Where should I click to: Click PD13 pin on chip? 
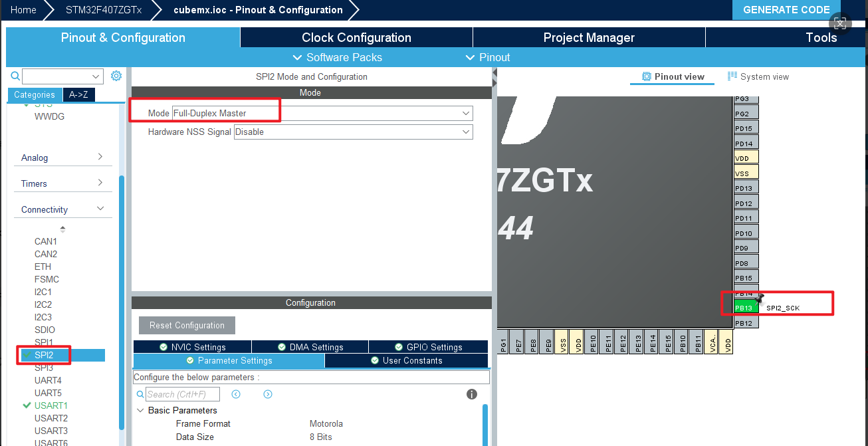[746, 188]
